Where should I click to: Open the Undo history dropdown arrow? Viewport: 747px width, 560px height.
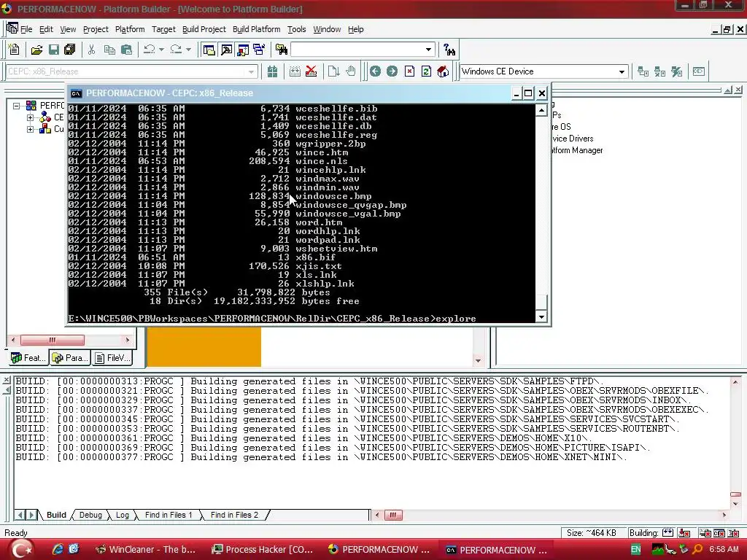point(161,50)
